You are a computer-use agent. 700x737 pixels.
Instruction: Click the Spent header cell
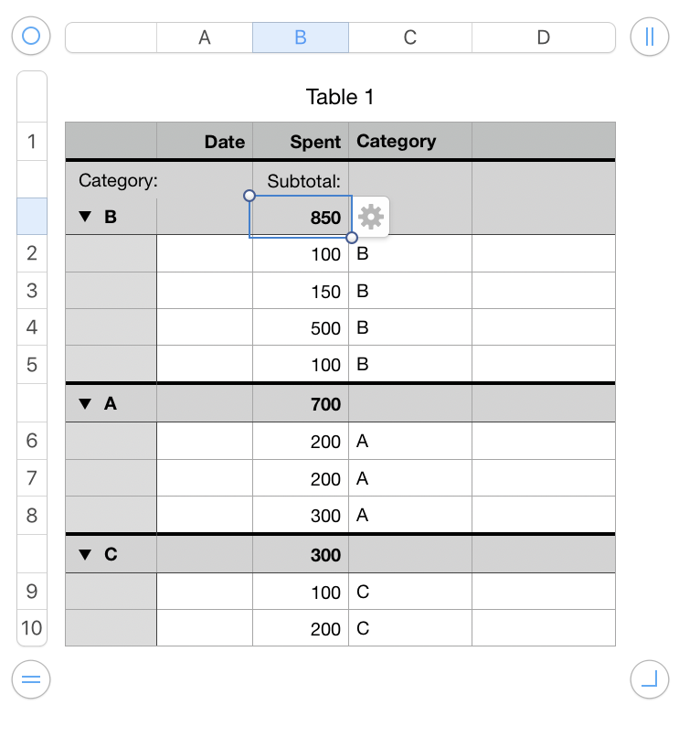click(301, 141)
